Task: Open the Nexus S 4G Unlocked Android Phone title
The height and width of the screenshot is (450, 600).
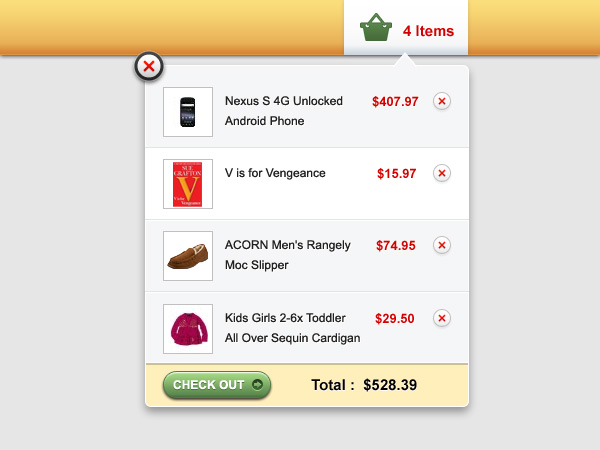Action: point(284,111)
